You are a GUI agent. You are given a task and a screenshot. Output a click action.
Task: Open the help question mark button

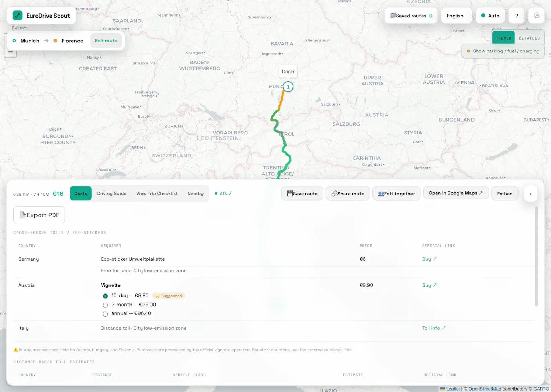click(516, 16)
